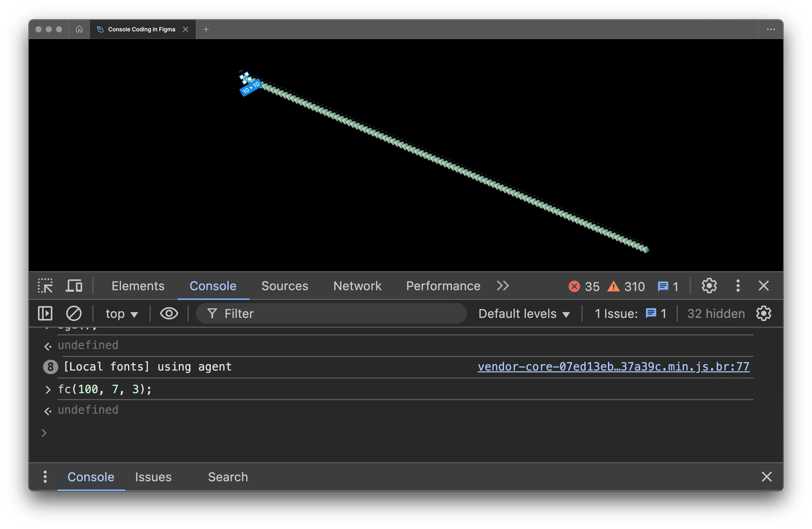Image resolution: width=812 pixels, height=529 pixels.
Task: Clear the console with the ban icon
Action: click(74, 314)
